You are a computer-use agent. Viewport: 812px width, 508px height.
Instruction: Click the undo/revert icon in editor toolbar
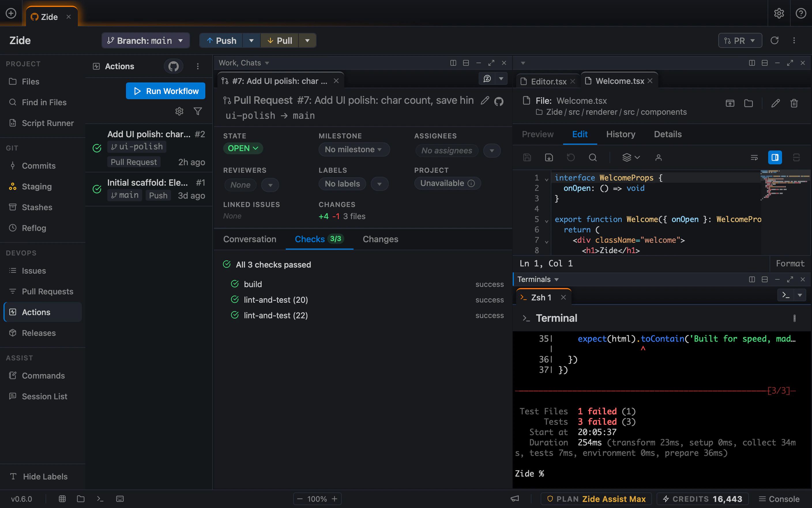tap(571, 157)
